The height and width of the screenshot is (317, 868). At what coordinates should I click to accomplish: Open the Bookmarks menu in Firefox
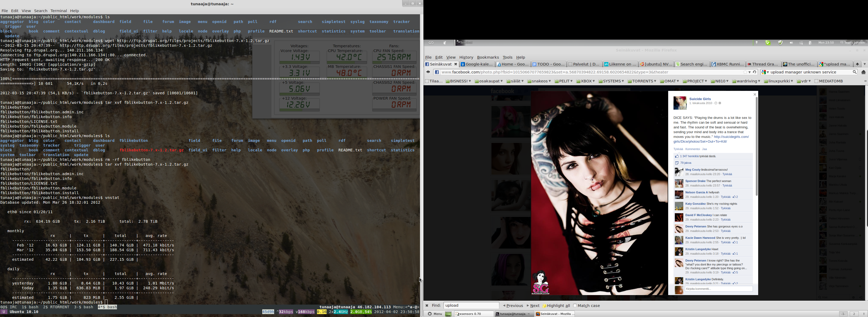point(487,57)
